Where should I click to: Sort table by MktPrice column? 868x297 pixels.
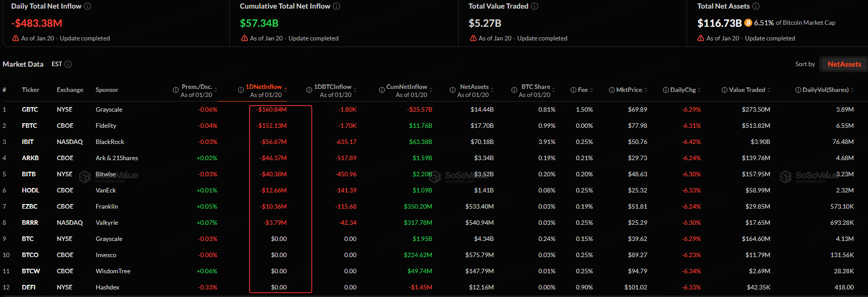click(646, 90)
